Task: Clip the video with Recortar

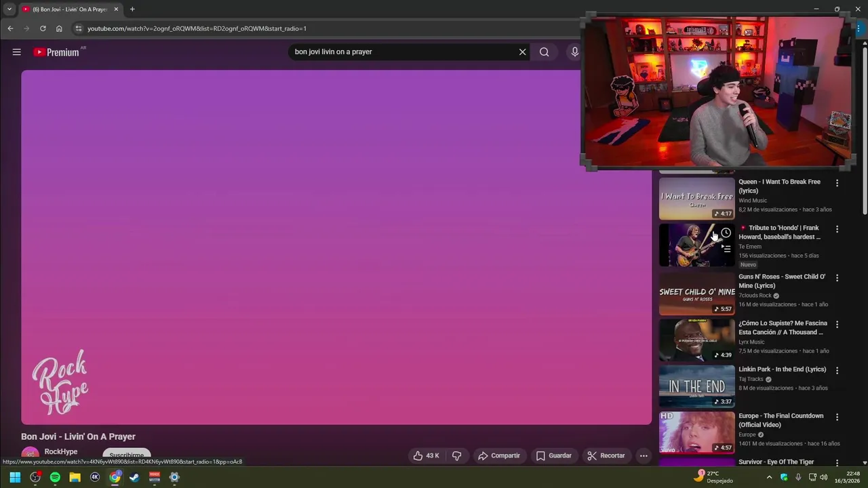Action: pyautogui.click(x=606, y=455)
